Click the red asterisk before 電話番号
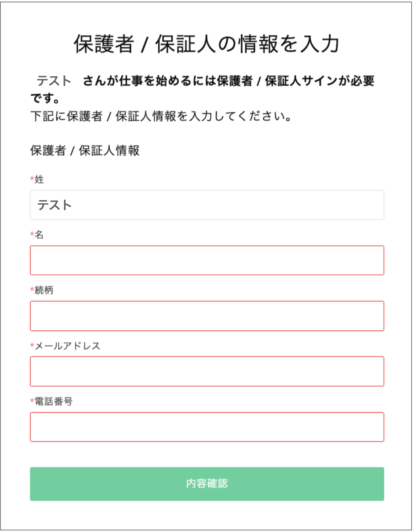 coord(32,401)
